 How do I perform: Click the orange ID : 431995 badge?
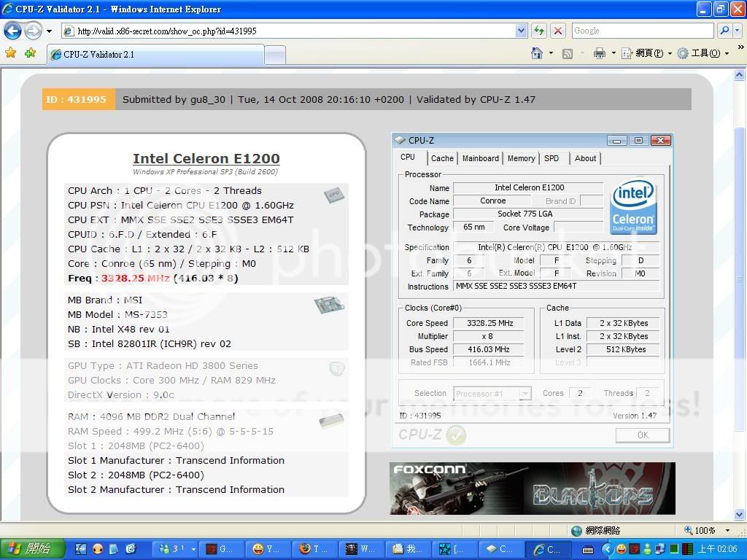[79, 99]
